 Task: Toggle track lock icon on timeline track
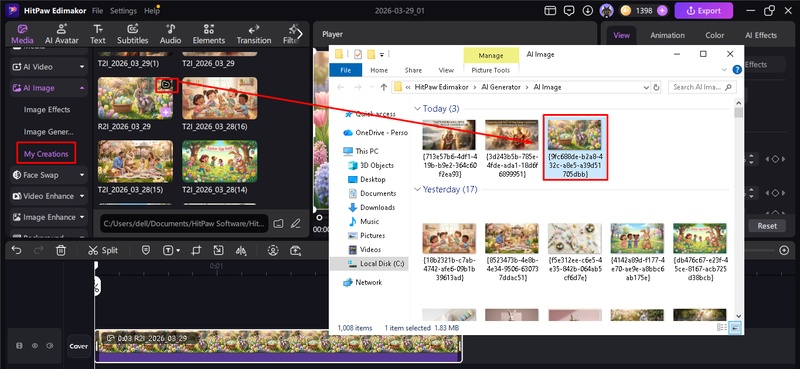(19, 346)
